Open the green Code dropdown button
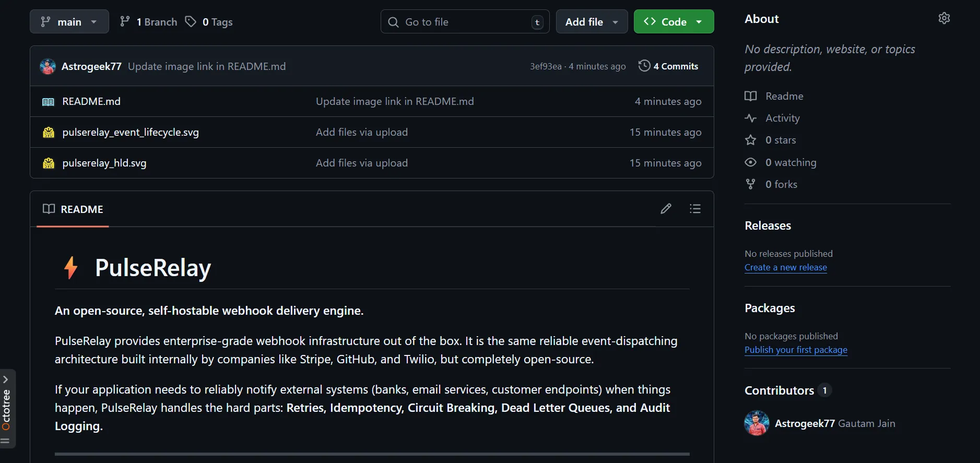The height and width of the screenshot is (463, 980). tap(674, 21)
